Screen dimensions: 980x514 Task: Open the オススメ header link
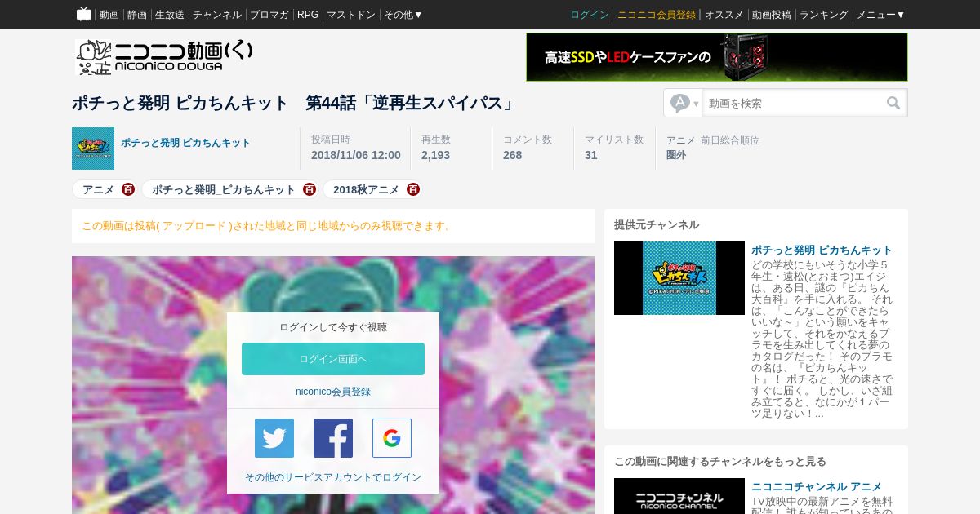click(724, 15)
